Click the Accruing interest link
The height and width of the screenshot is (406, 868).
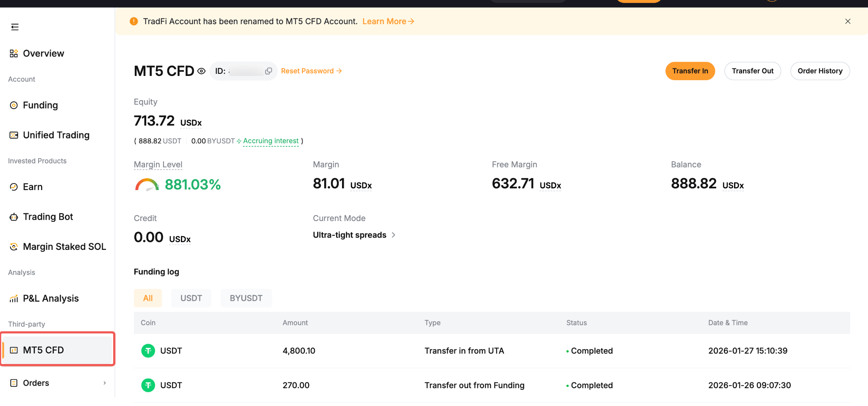coord(271,141)
